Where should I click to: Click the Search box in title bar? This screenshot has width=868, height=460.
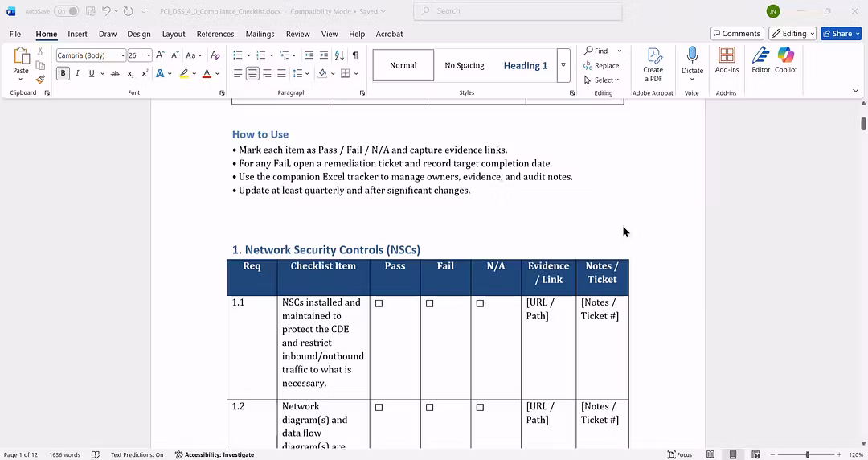tap(518, 11)
